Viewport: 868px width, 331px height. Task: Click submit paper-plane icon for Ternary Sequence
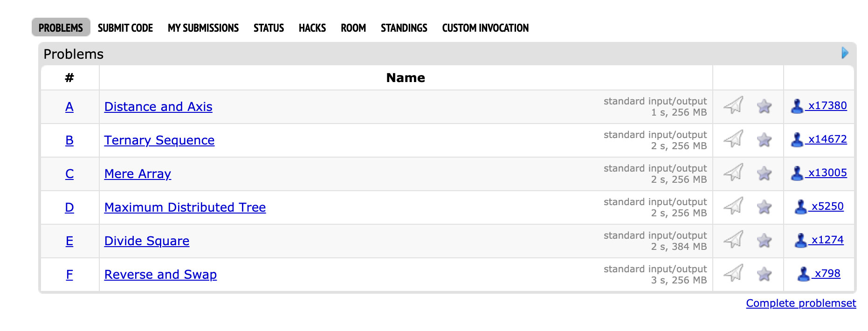[x=733, y=139]
